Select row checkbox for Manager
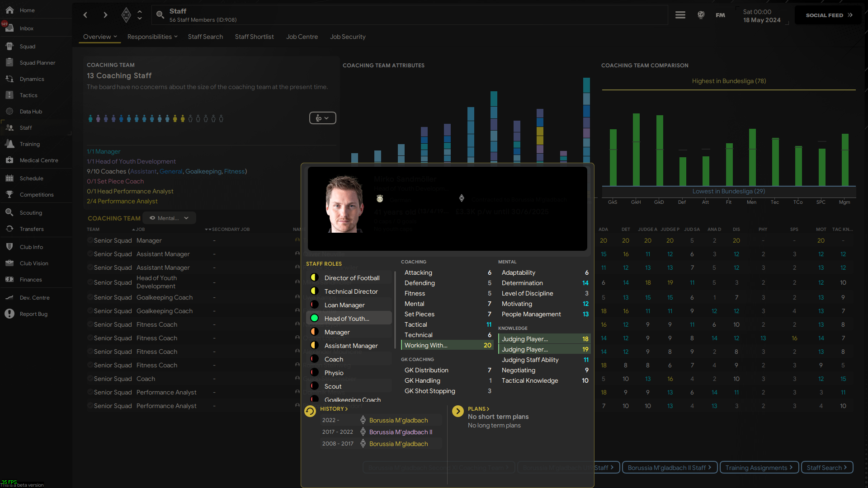This screenshot has height=488, width=868. coord(90,240)
